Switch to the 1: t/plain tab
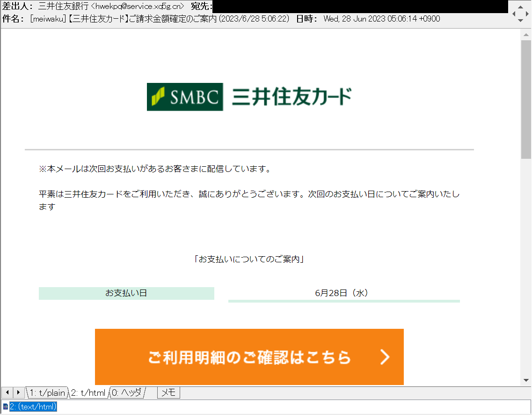 click(47, 393)
